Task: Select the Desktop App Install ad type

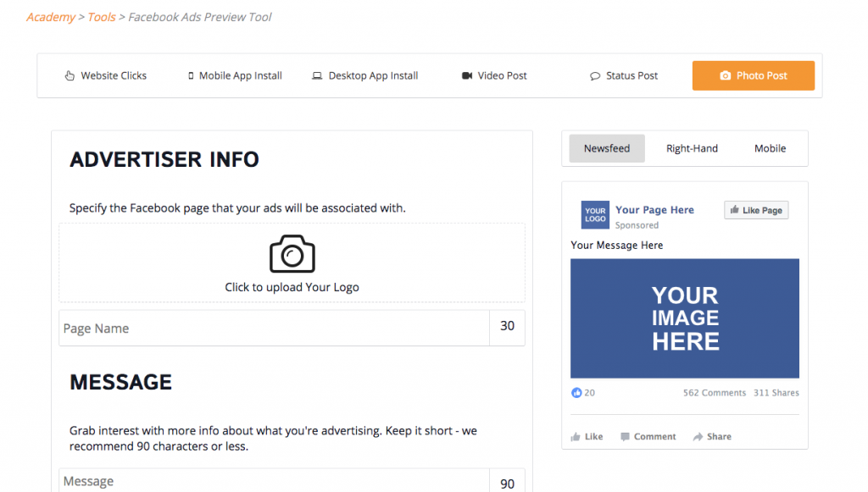Action: [x=364, y=75]
